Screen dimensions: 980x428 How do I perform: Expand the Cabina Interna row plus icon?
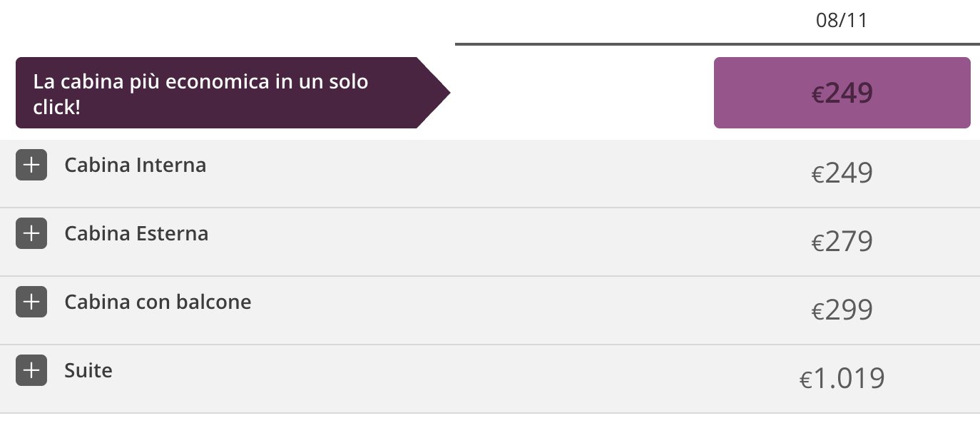click(x=31, y=165)
